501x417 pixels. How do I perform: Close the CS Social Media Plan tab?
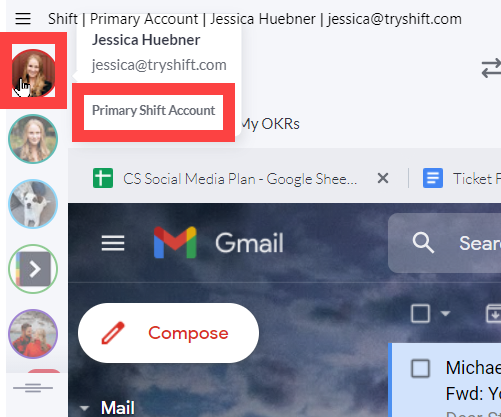click(383, 178)
